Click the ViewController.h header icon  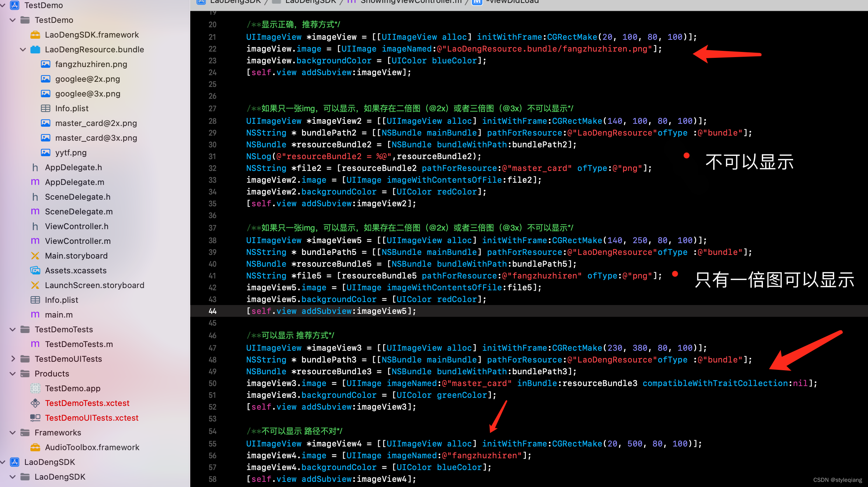pyautogui.click(x=35, y=227)
